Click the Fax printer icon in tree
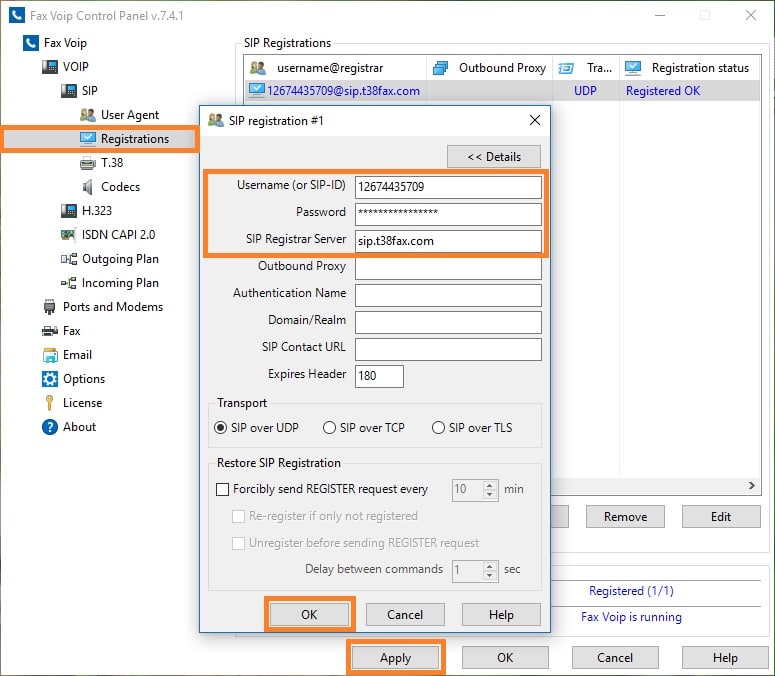The width and height of the screenshot is (775, 676). [x=49, y=331]
